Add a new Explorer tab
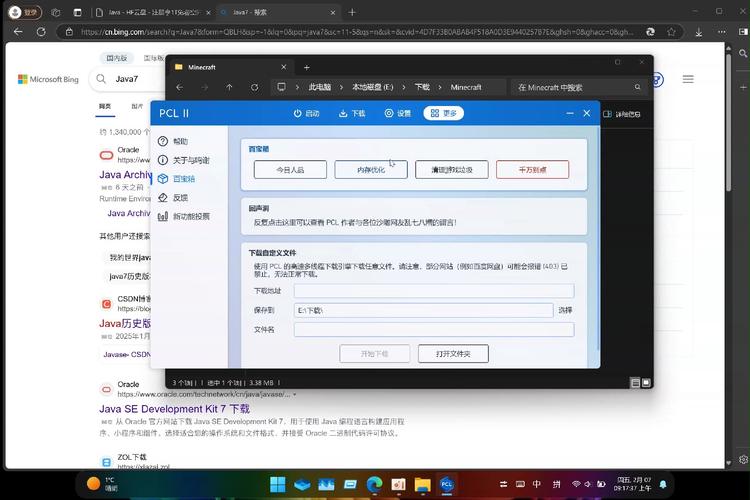Image resolution: width=750 pixels, height=500 pixels. pyautogui.click(x=307, y=67)
